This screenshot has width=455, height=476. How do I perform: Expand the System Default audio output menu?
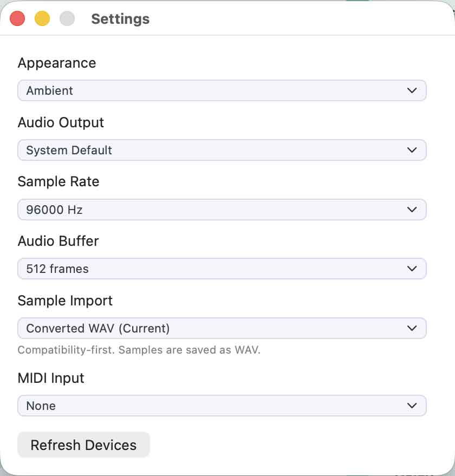click(217, 150)
